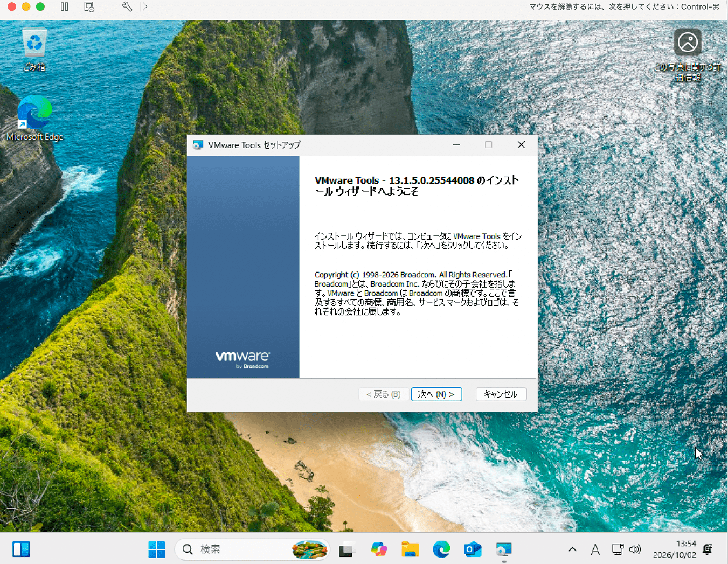Click the vmware by Broadcom logo
Image resolution: width=728 pixels, height=564 pixels.
pos(242,359)
